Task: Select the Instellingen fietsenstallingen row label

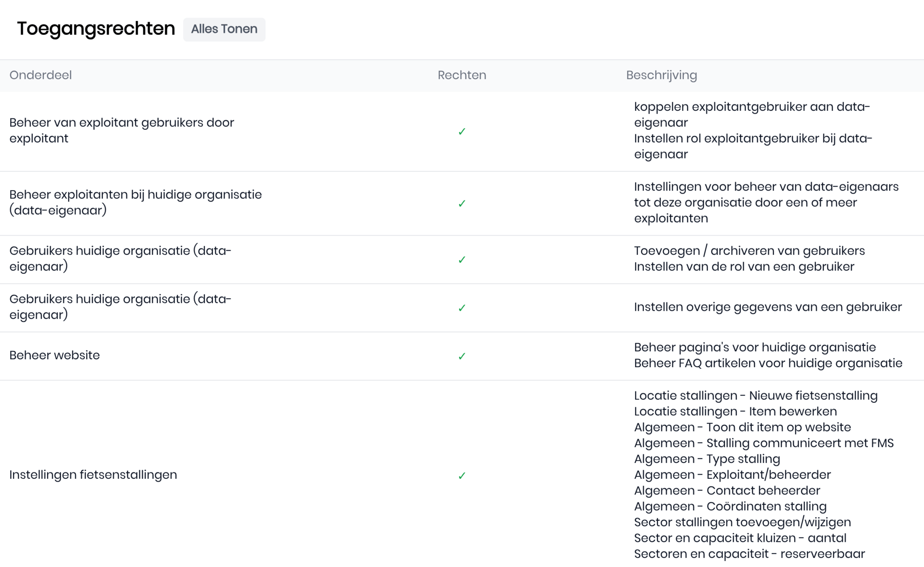Action: [93, 475]
